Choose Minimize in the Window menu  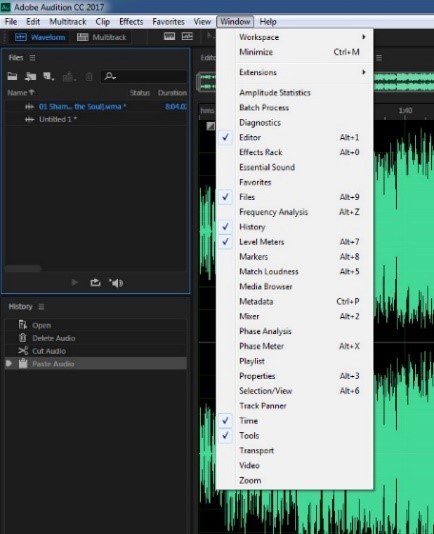point(294,52)
